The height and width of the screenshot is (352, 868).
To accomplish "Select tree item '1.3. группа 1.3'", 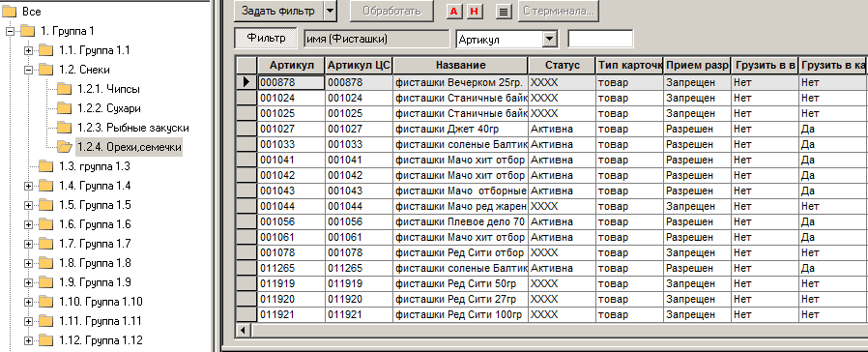I will pyautogui.click(x=94, y=166).
